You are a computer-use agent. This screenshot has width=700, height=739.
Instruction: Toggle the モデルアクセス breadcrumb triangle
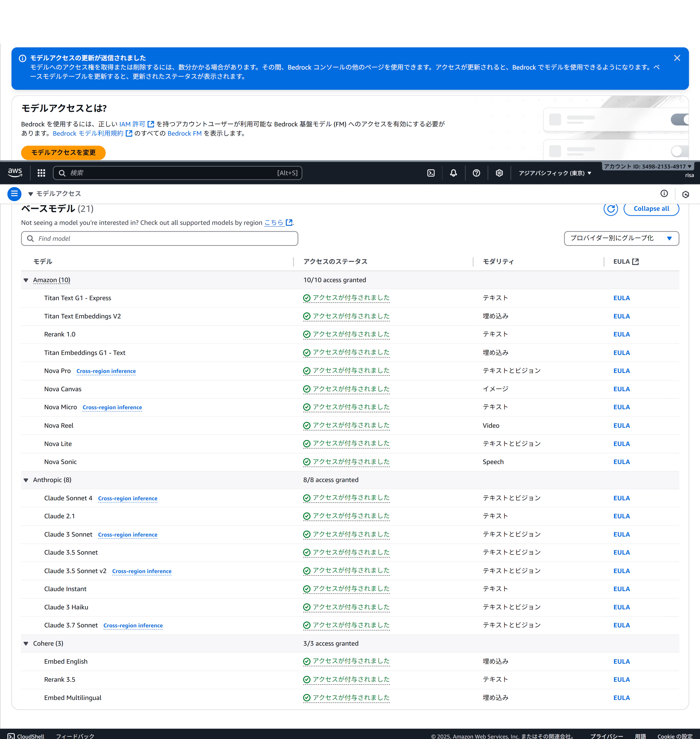click(30, 194)
